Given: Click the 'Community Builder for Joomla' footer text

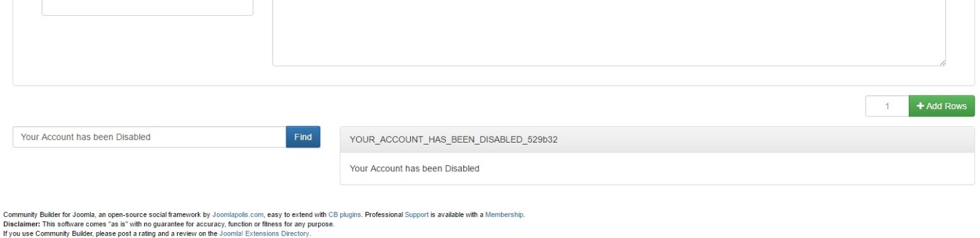Looking at the screenshot, I should pyautogui.click(x=48, y=214).
